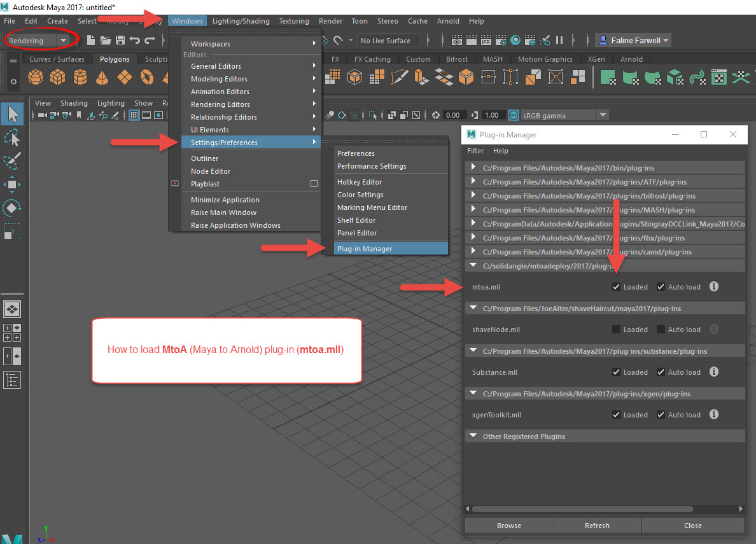The height and width of the screenshot is (544, 756).
Task: Choose Plug-in Manager menu entry
Action: (x=391, y=249)
